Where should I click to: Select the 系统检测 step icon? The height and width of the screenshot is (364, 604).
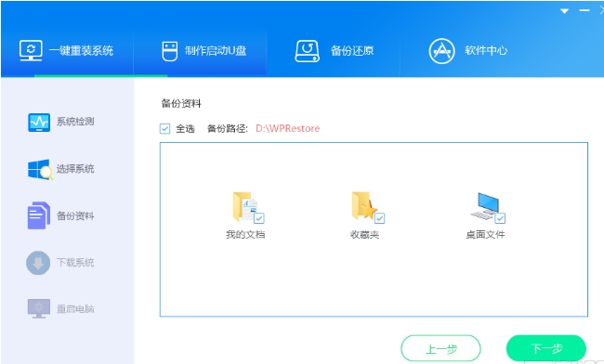(x=39, y=123)
